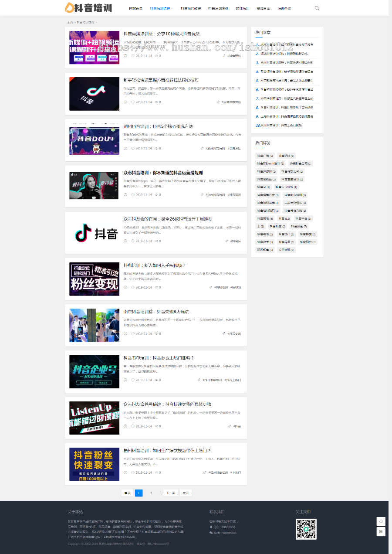Click the 抖音平台 (1) tag
392x554 pixels.
point(303,218)
